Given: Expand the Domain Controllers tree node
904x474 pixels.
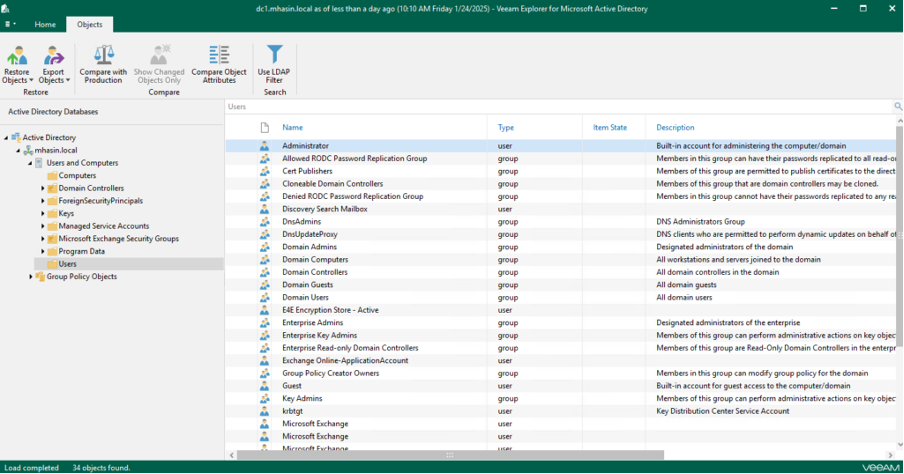Looking at the screenshot, I should click(x=43, y=188).
